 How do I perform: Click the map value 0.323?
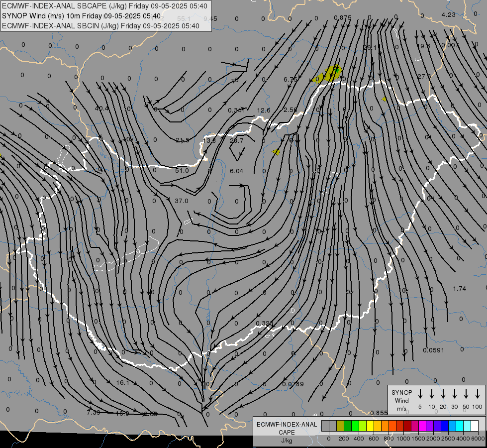[264, 324]
